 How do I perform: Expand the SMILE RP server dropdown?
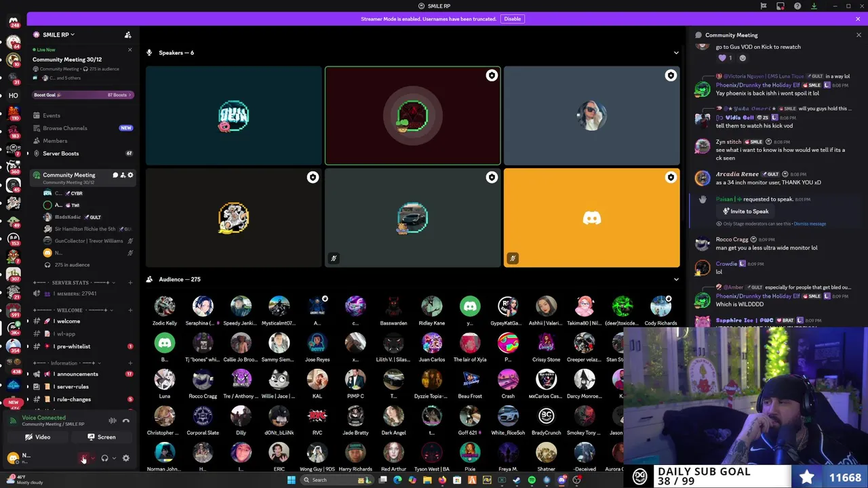tap(59, 35)
